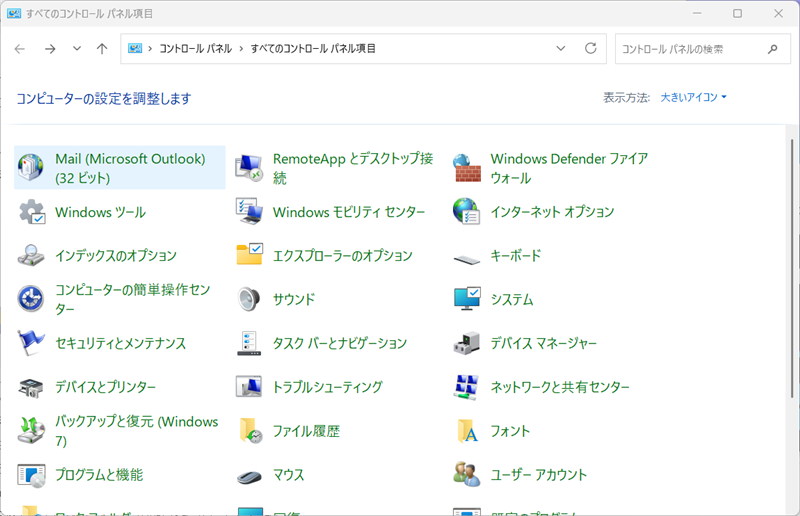Open the ユーザー アカウント icon
800x516 pixels.
[x=466, y=474]
